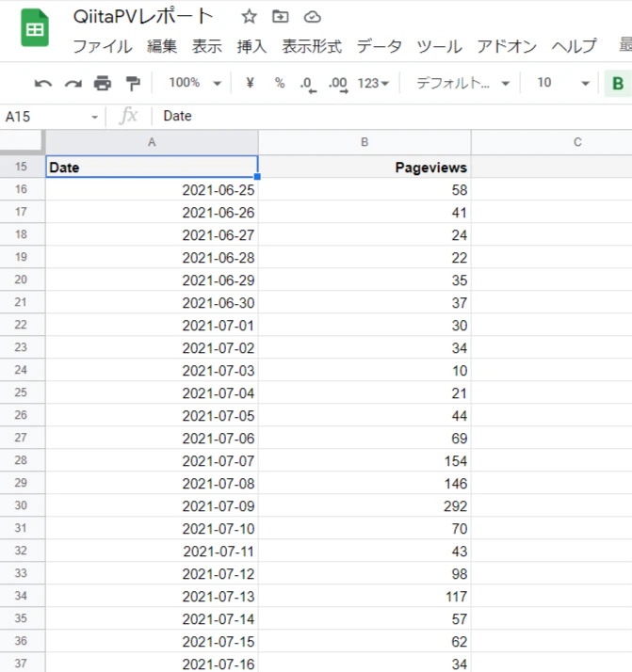Select cell with date 2021-06-25
The width and height of the screenshot is (632, 672).
coord(152,189)
